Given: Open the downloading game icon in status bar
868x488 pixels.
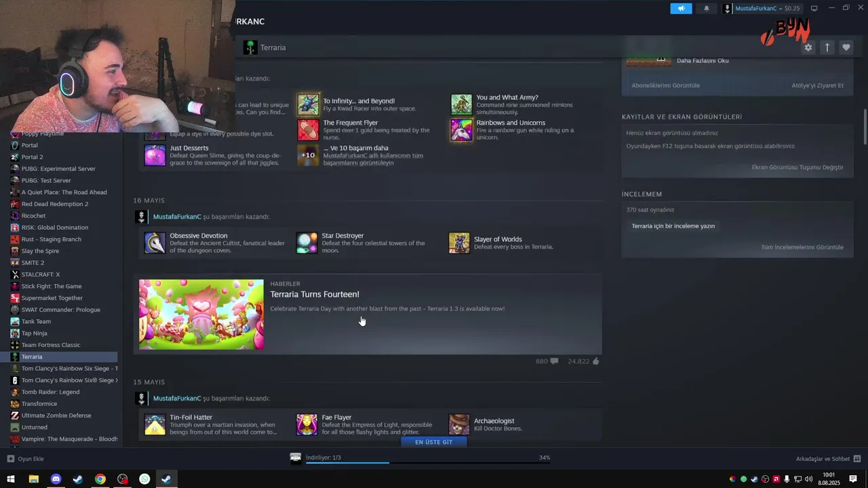Looking at the screenshot, I should pos(296,458).
